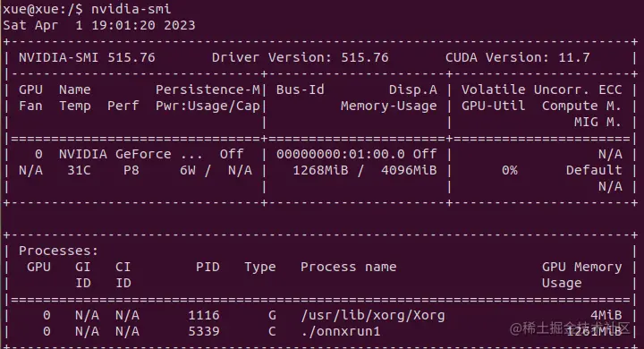This screenshot has width=644, height=349.
Task: Click the 4096MiB total memory value
Action: pos(409,170)
